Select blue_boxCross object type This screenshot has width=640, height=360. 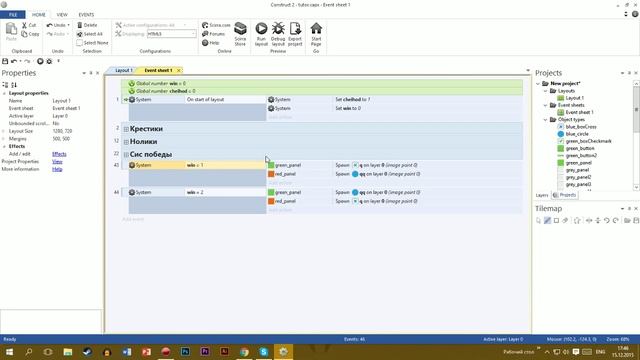580,127
